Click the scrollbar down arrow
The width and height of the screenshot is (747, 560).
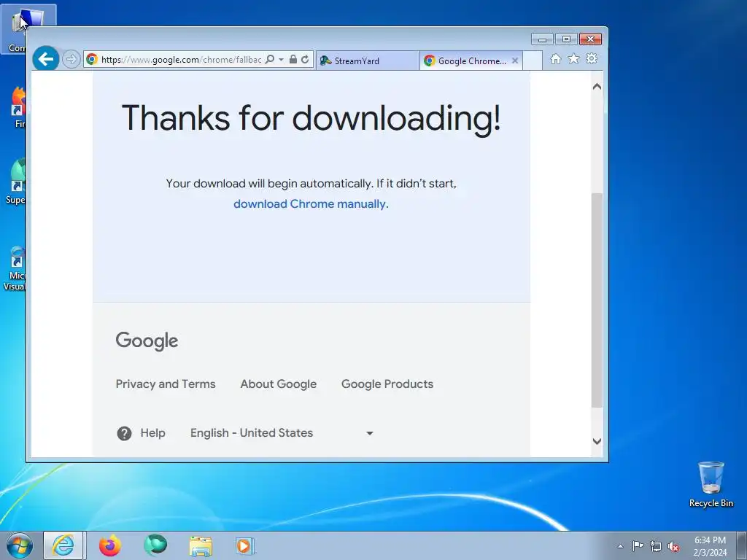[x=597, y=441]
